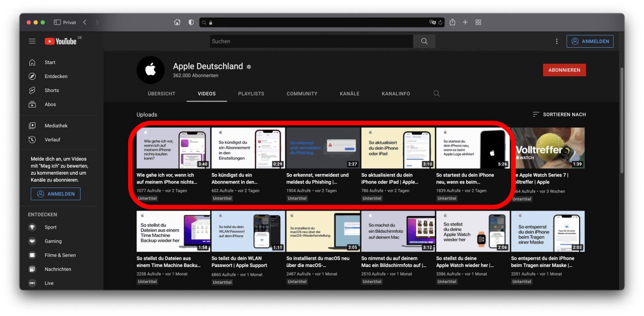Image resolution: width=644 pixels, height=316 pixels.
Task: Click the Abonnieren button
Action: point(564,70)
